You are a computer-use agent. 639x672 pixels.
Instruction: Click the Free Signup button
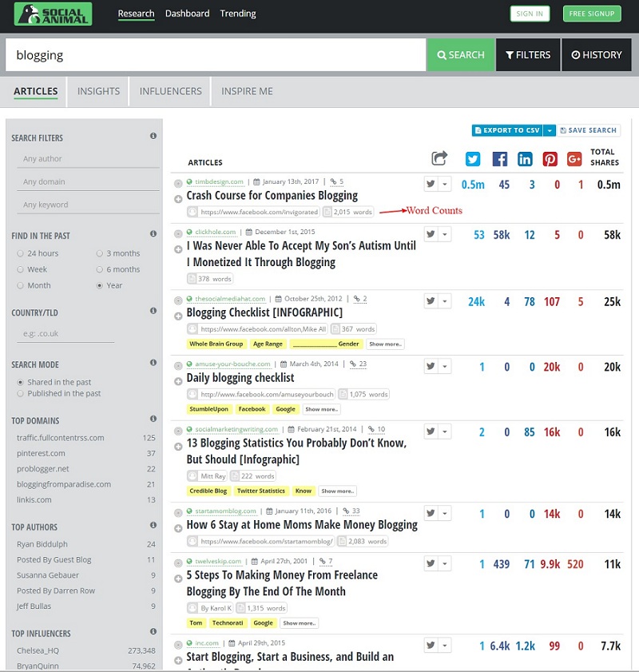[592, 14]
